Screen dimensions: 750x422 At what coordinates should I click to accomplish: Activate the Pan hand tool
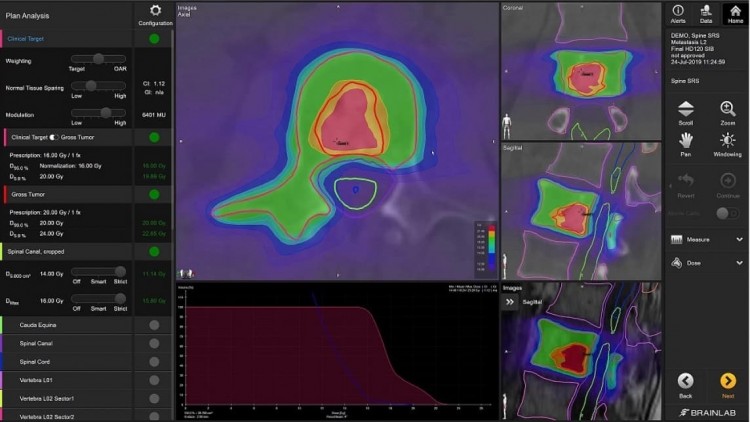click(x=686, y=146)
